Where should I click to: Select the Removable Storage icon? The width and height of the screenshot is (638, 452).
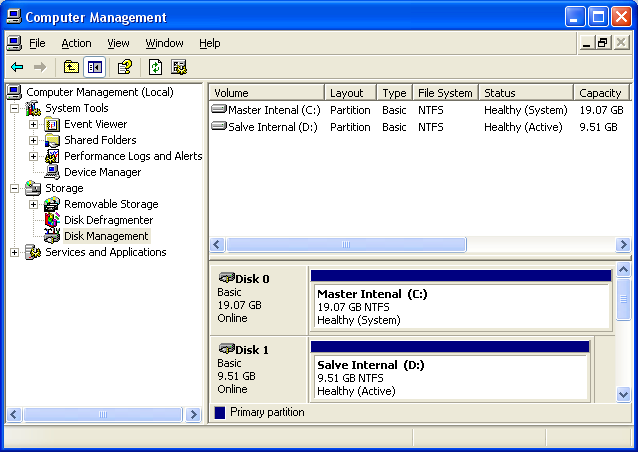coord(52,204)
